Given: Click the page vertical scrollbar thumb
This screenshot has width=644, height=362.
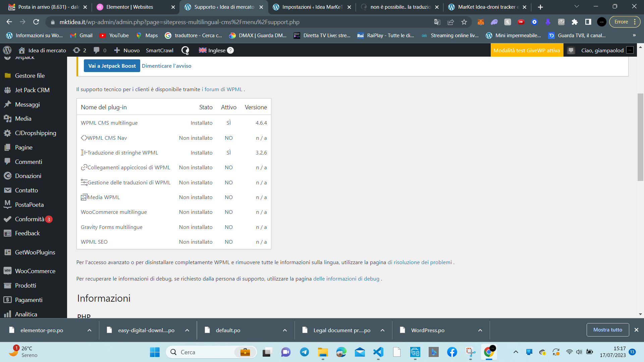Looking at the screenshot, I should [640, 137].
